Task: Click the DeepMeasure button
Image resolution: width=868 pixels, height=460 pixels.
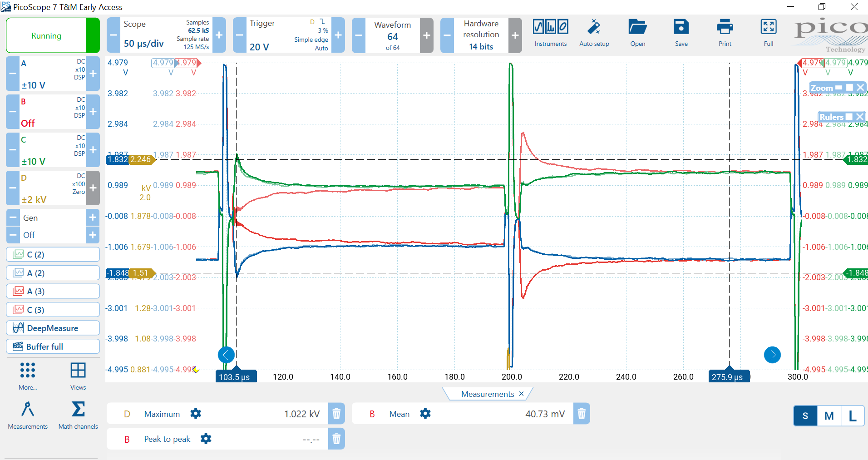Action: (53, 328)
